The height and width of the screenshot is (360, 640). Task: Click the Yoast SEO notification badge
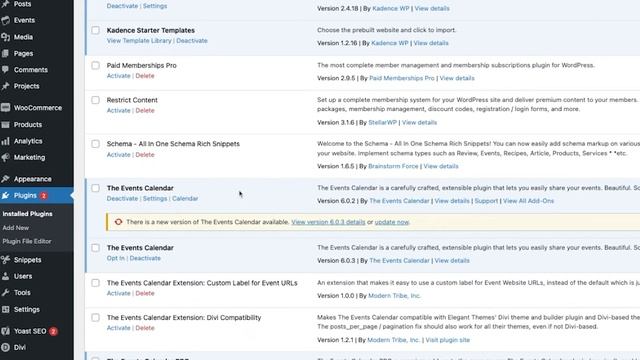click(53, 331)
